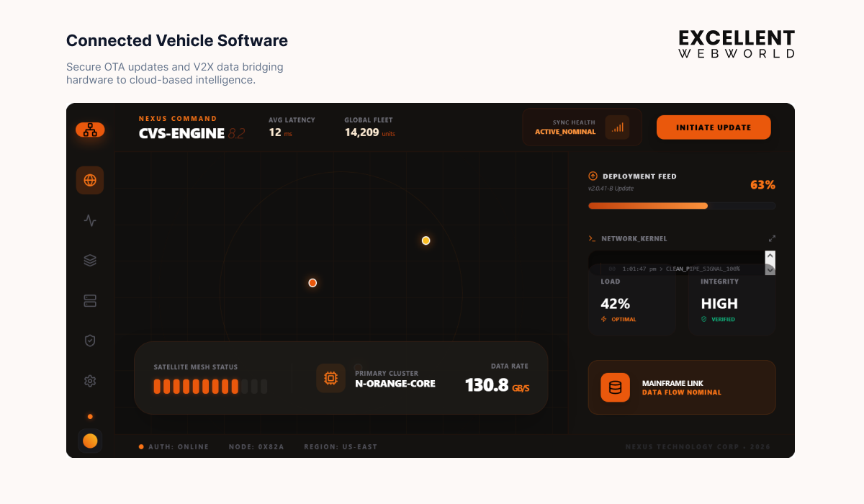Click the orange circle button at sidebar bottom
The image size is (864, 504).
pos(90,440)
